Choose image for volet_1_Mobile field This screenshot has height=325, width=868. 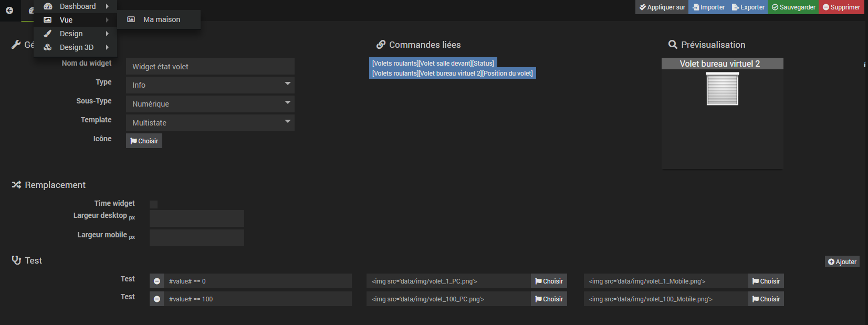coord(766,281)
